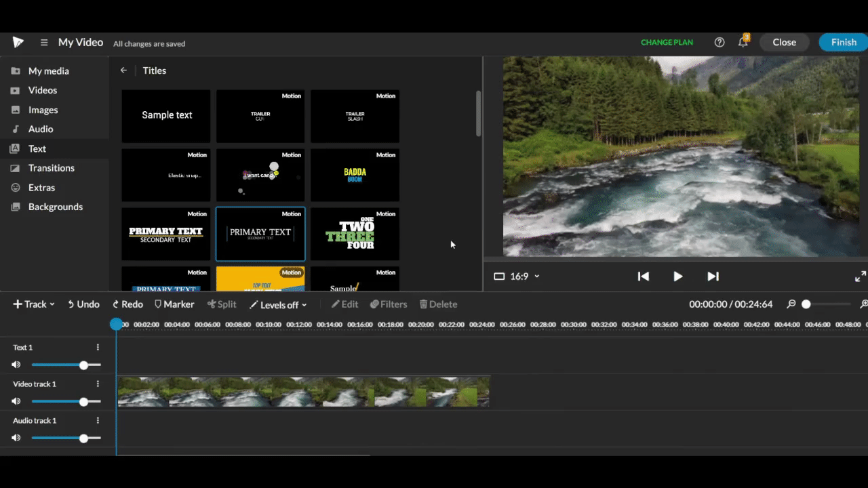Skip to the end of the video
The height and width of the screenshot is (488, 868).
point(713,276)
